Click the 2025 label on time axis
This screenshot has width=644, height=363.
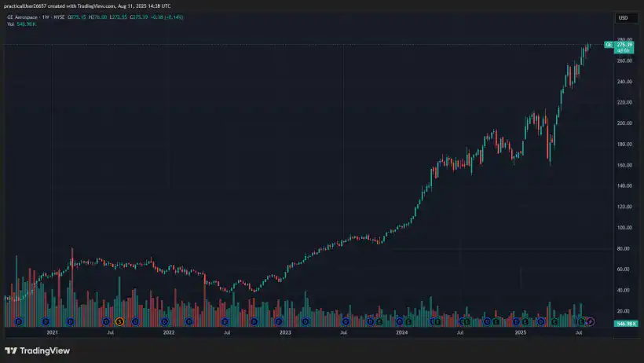(520, 333)
